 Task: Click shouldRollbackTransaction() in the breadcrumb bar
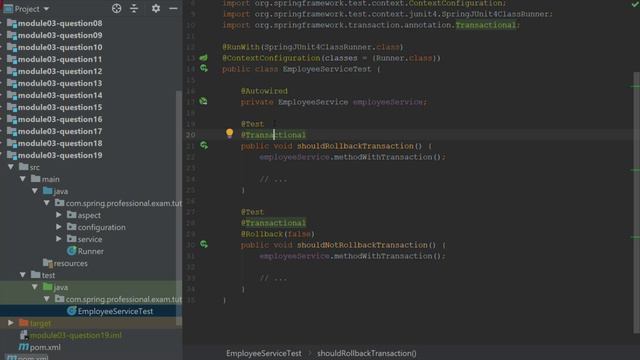[x=367, y=353]
